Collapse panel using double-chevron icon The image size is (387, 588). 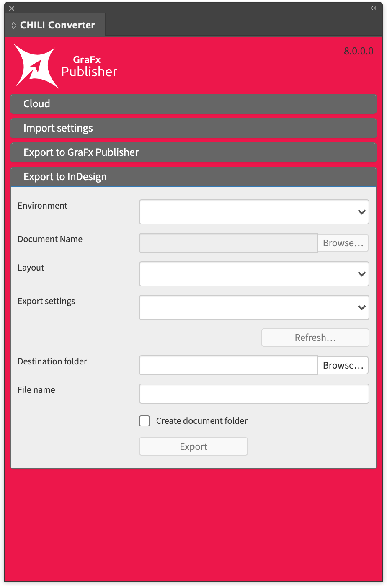point(373,8)
